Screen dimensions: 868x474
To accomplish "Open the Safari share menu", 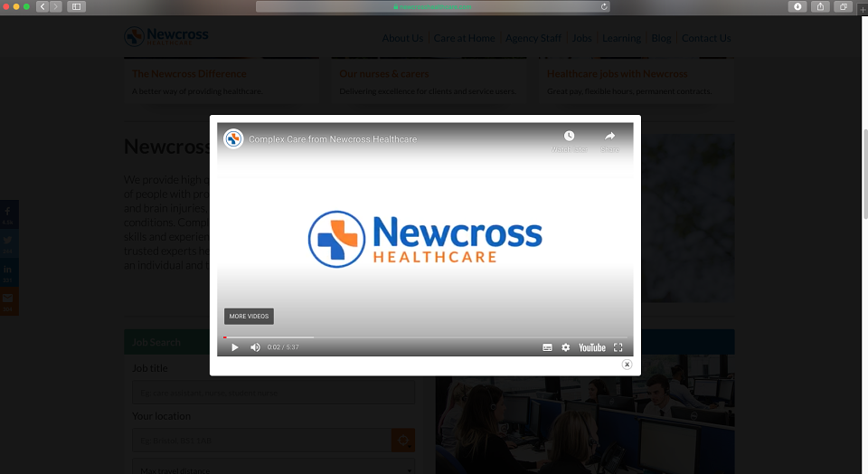I will coord(820,6).
